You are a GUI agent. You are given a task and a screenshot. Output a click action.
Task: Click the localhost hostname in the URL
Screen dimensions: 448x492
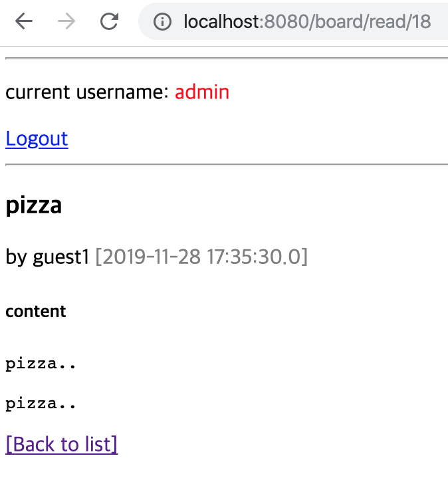pyautogui.click(x=221, y=22)
